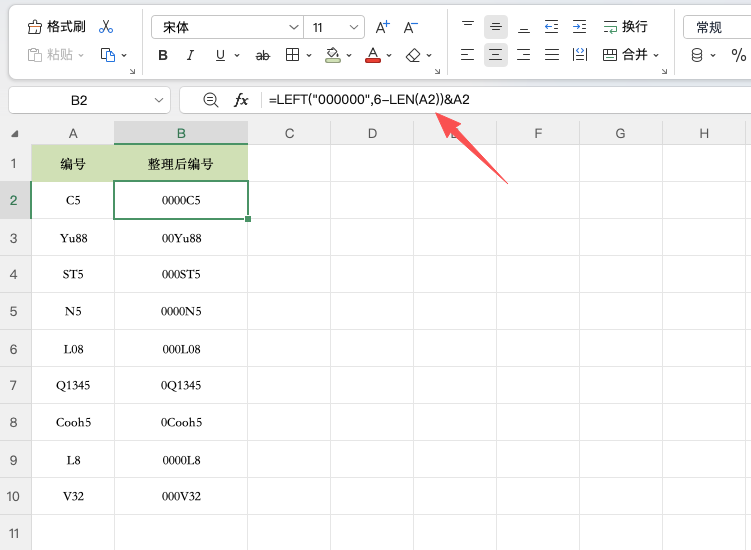Select cell containing 000V32
The image size is (751, 550).
pyautogui.click(x=181, y=496)
